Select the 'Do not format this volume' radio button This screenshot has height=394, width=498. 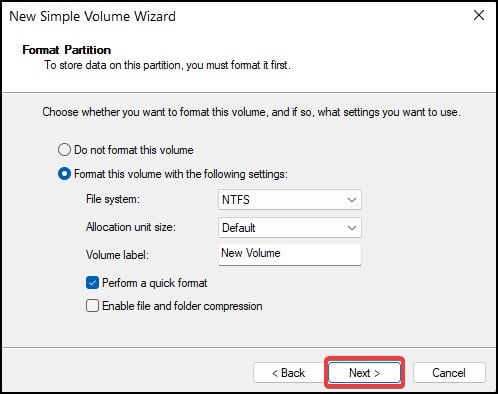(64, 150)
